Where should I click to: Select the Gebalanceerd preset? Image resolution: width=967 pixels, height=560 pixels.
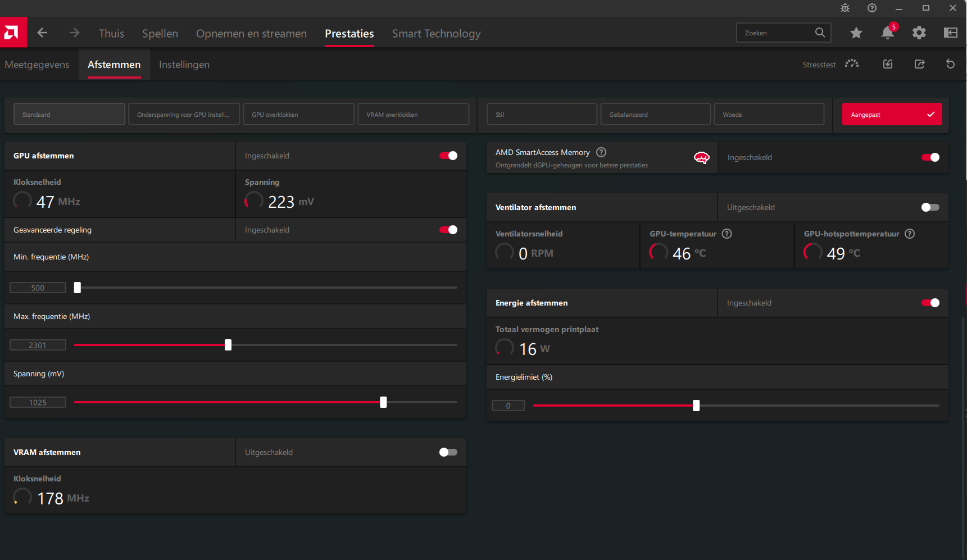(656, 114)
